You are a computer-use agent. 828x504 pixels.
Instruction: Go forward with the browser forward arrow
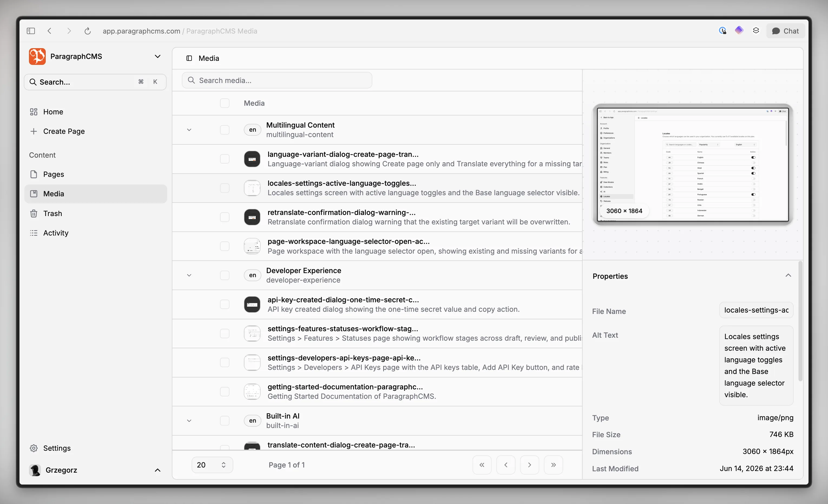(69, 31)
